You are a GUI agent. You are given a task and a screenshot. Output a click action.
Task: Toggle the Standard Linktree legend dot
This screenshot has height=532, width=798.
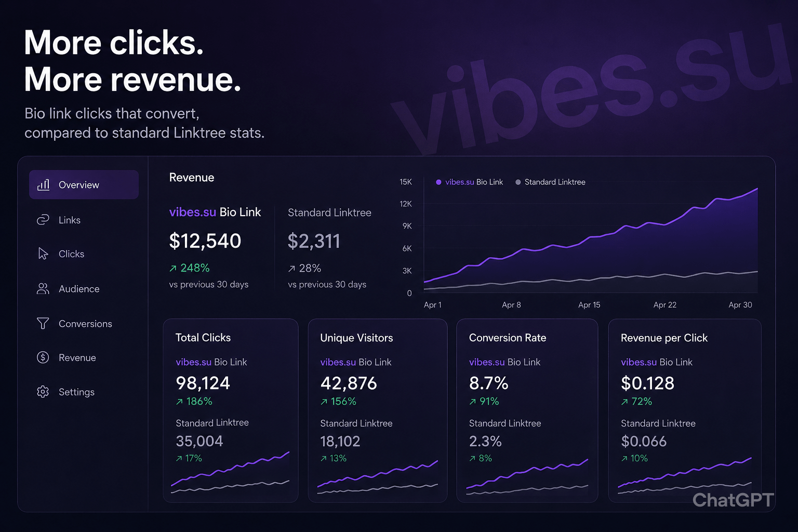click(x=518, y=182)
